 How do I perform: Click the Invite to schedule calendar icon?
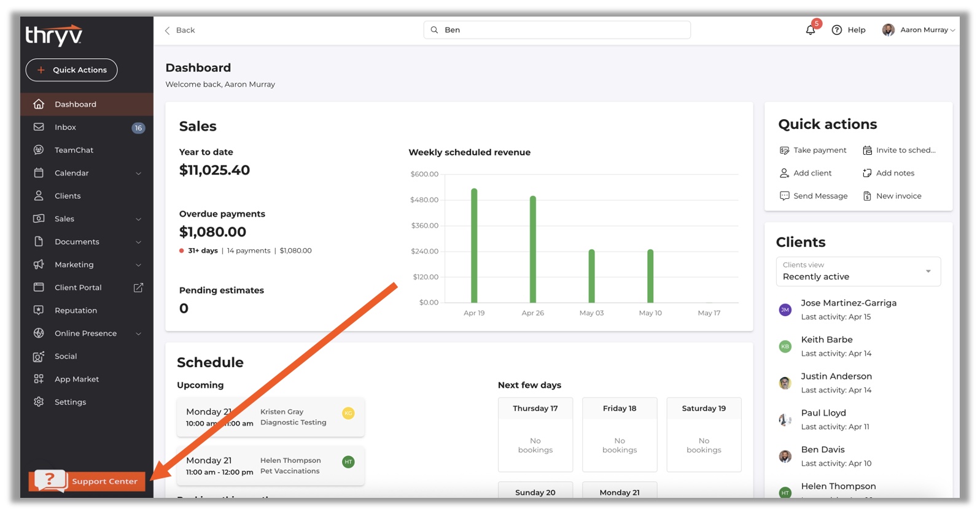tap(867, 150)
